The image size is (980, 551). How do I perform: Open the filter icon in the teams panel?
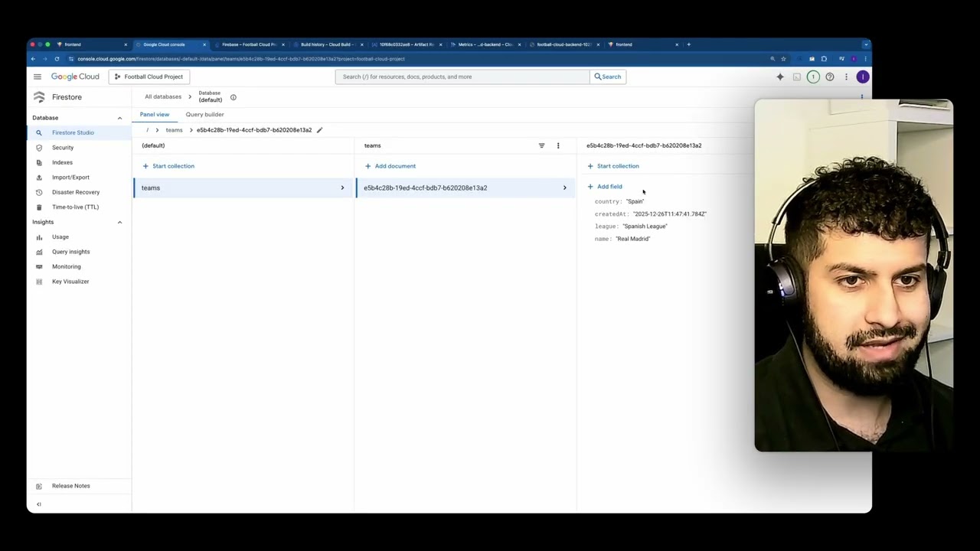pyautogui.click(x=541, y=145)
